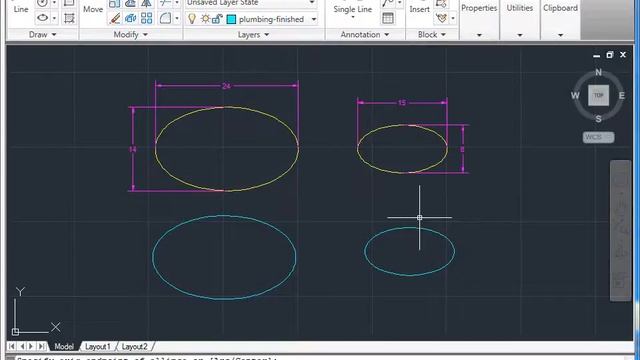Select the Ellipse draw tool
The image size is (640, 360).
point(42,18)
